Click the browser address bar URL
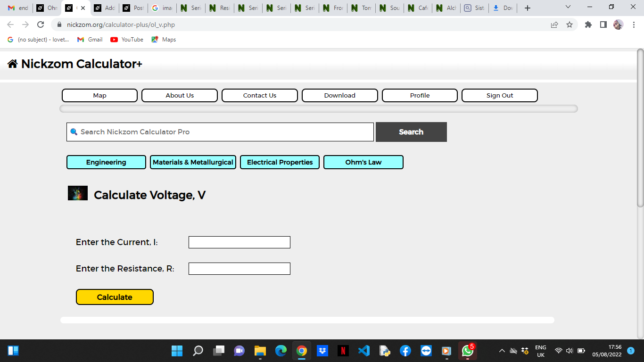Screen dimensions: 644x362 coord(121,25)
